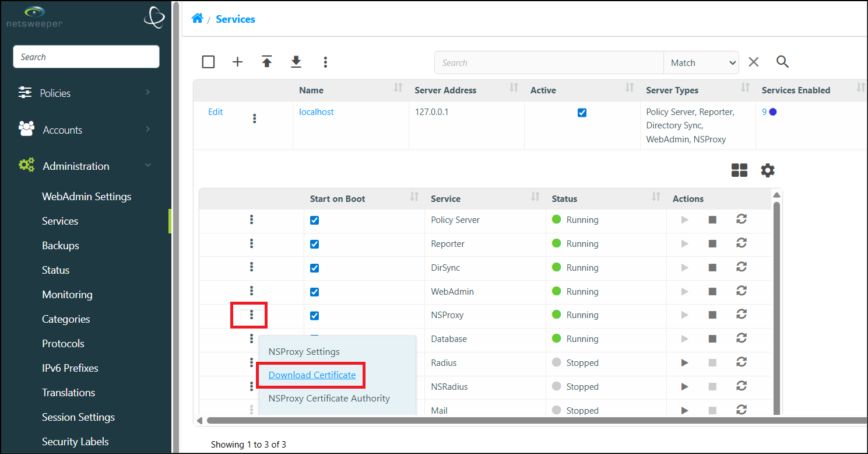The image size is (868, 454).
Task: Restart the DirSync service
Action: coord(742,267)
